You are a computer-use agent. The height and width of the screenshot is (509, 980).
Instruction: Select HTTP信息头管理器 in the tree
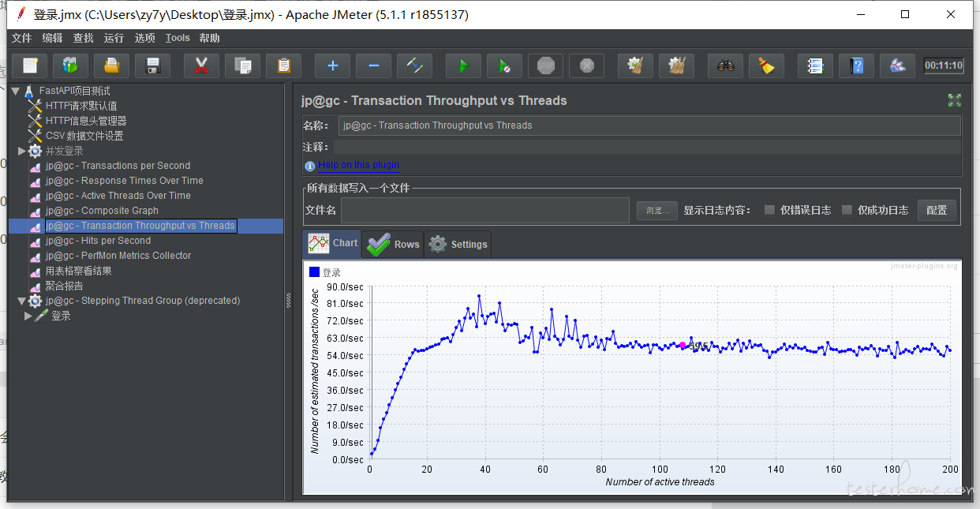pos(86,121)
